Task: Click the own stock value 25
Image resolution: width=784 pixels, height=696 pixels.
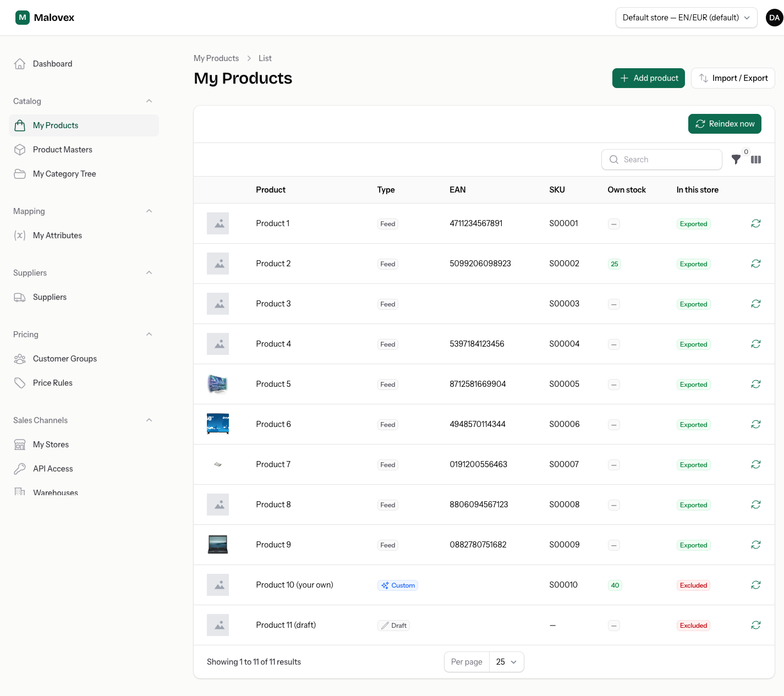Action: pyautogui.click(x=615, y=264)
